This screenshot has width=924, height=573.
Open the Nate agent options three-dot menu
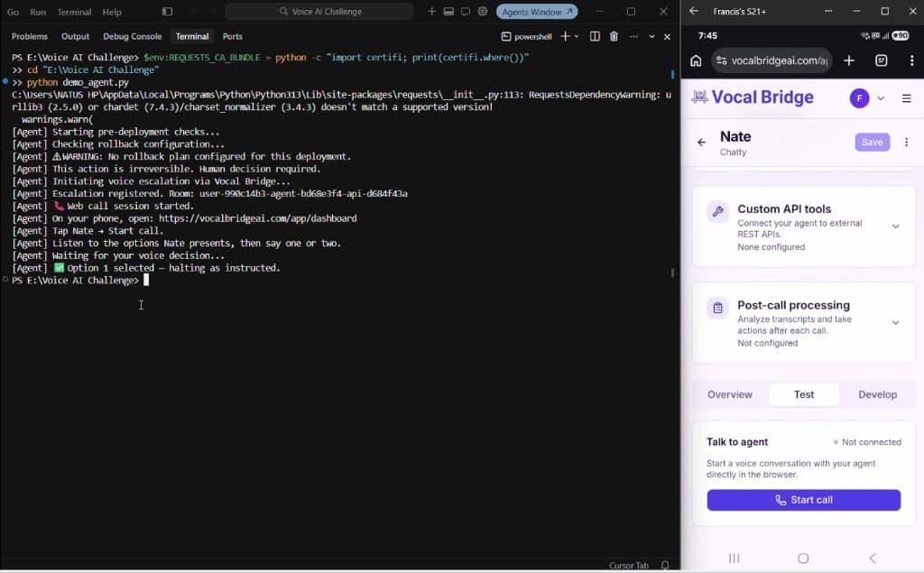click(906, 142)
